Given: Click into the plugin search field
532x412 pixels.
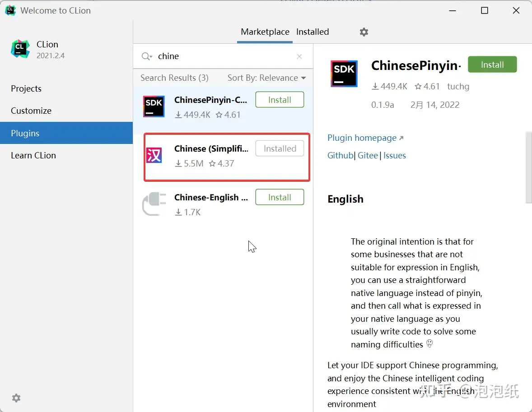Looking at the screenshot, I should 224,56.
